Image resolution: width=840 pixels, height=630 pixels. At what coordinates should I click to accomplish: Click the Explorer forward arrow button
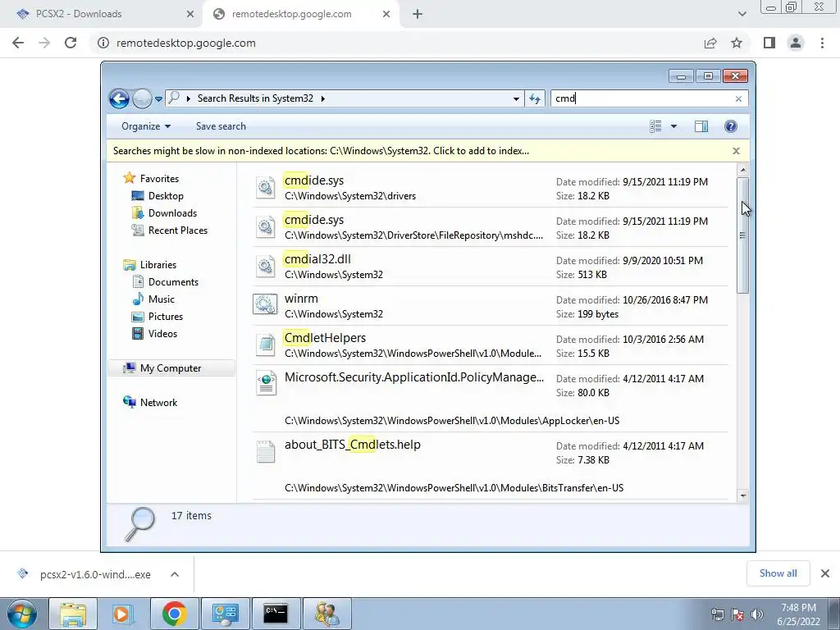point(142,98)
